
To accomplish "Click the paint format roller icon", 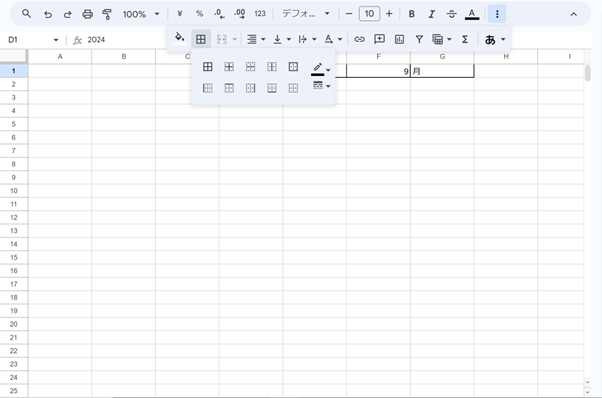I will click(x=107, y=14).
